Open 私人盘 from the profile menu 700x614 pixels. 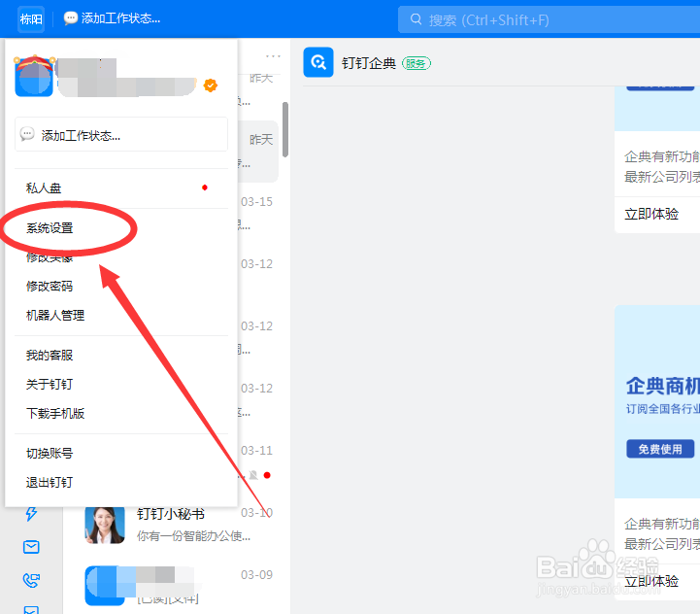pos(44,188)
